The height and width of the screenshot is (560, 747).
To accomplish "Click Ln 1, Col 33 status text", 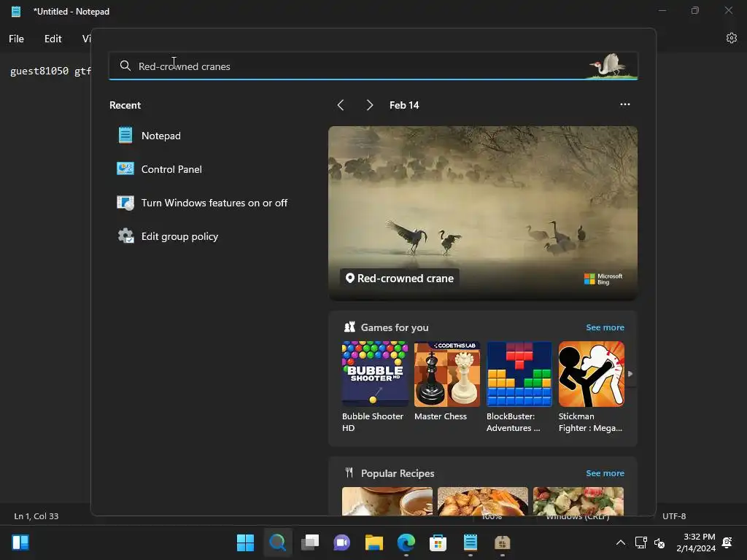I will [x=36, y=516].
